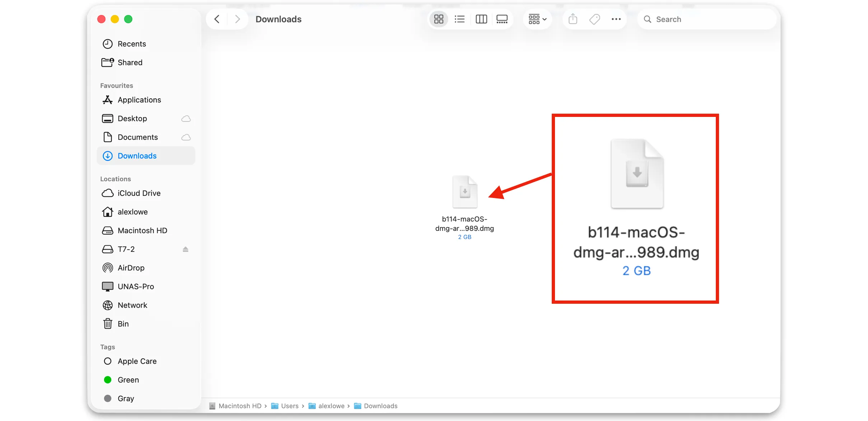Switch to icon view
Screen dimensions: 868x421
tap(439, 19)
